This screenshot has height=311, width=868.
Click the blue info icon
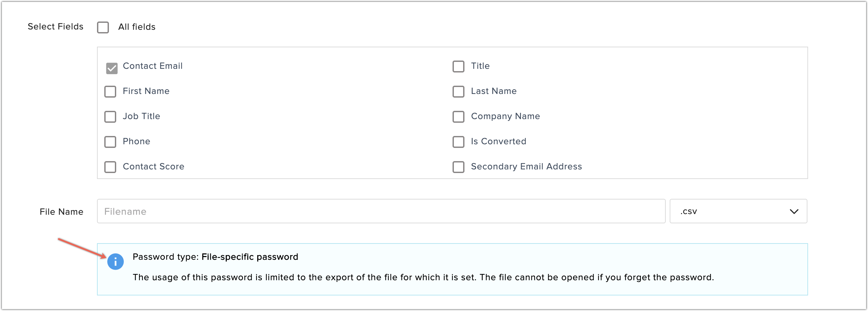[x=115, y=261]
